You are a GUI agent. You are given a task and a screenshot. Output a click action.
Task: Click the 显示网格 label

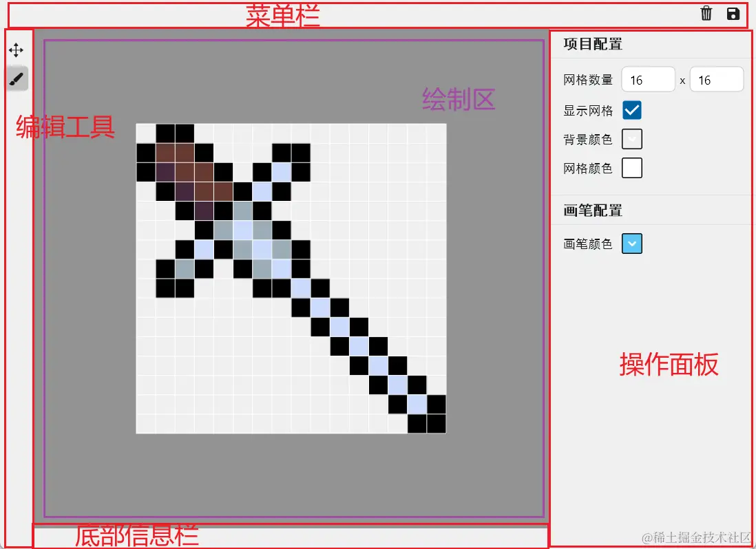point(588,111)
